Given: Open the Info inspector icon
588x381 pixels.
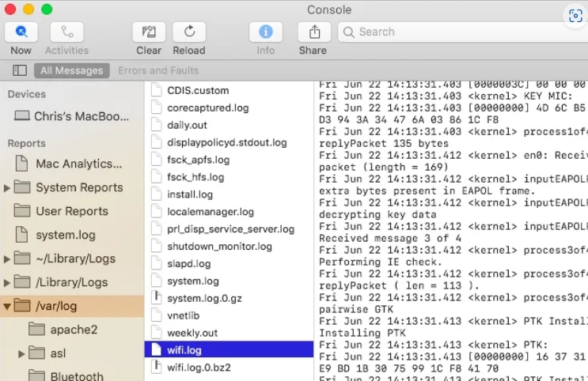Looking at the screenshot, I should [266, 32].
